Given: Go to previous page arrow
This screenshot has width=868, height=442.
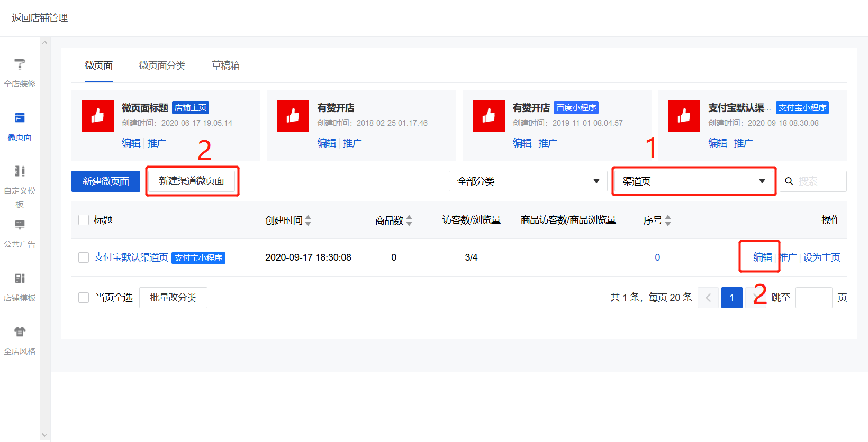Looking at the screenshot, I should [708, 298].
